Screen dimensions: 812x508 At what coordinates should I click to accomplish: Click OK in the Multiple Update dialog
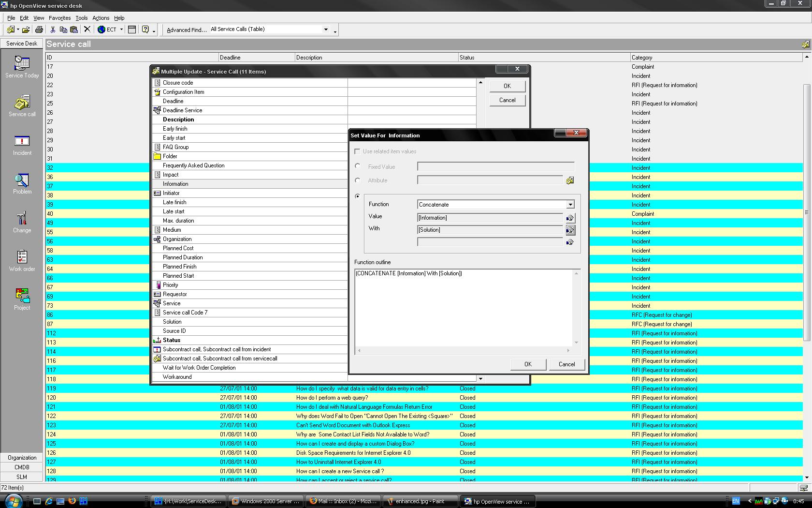pos(507,86)
